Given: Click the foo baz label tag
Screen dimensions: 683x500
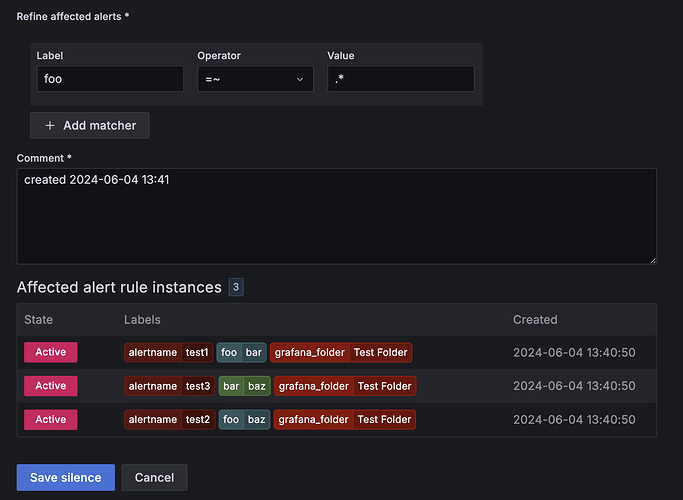Looking at the screenshot, I should click(x=244, y=419).
